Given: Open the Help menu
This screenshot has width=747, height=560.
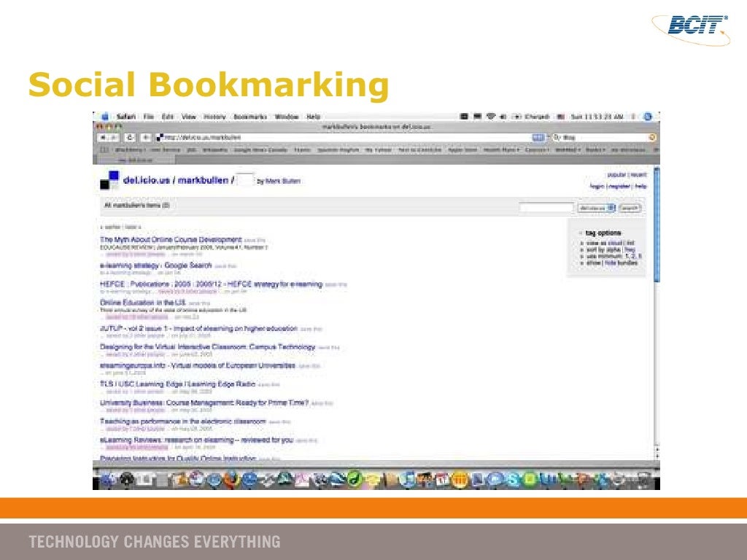Looking at the screenshot, I should [313, 117].
